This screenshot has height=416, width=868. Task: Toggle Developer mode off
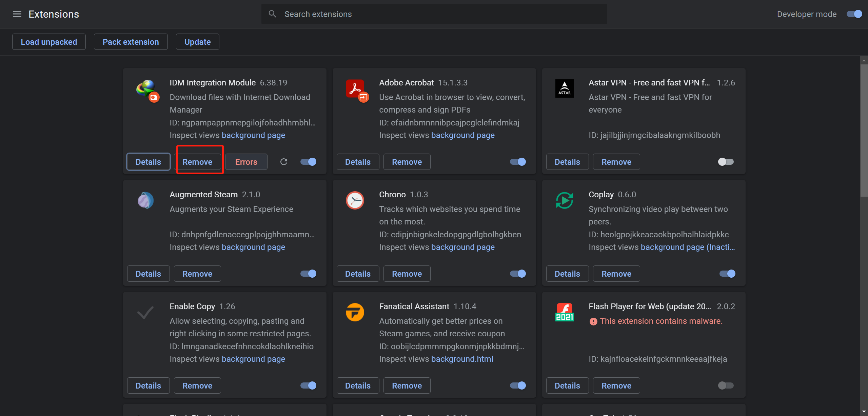click(854, 14)
